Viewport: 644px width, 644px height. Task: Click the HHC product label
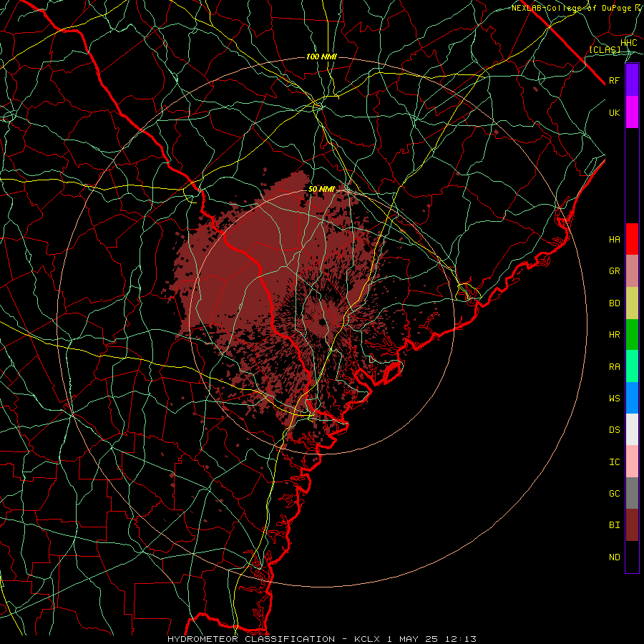(x=628, y=43)
